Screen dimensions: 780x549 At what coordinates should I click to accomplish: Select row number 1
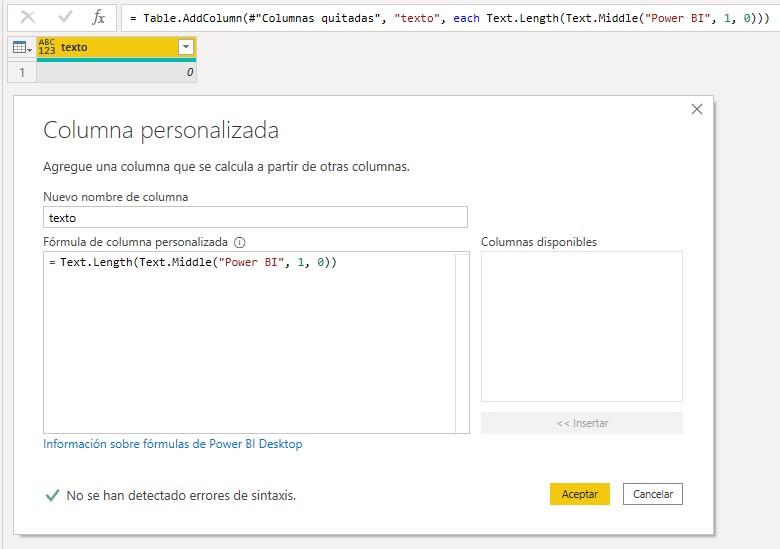[21, 72]
